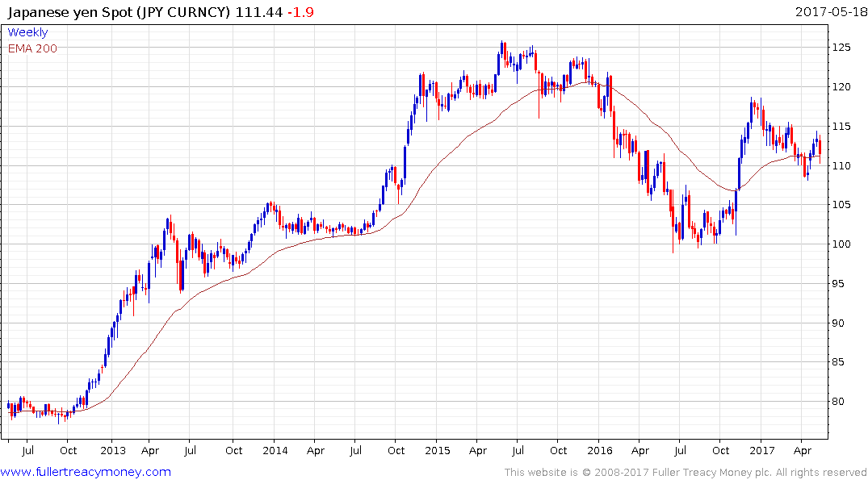Click the y-axis value 100

(841, 244)
